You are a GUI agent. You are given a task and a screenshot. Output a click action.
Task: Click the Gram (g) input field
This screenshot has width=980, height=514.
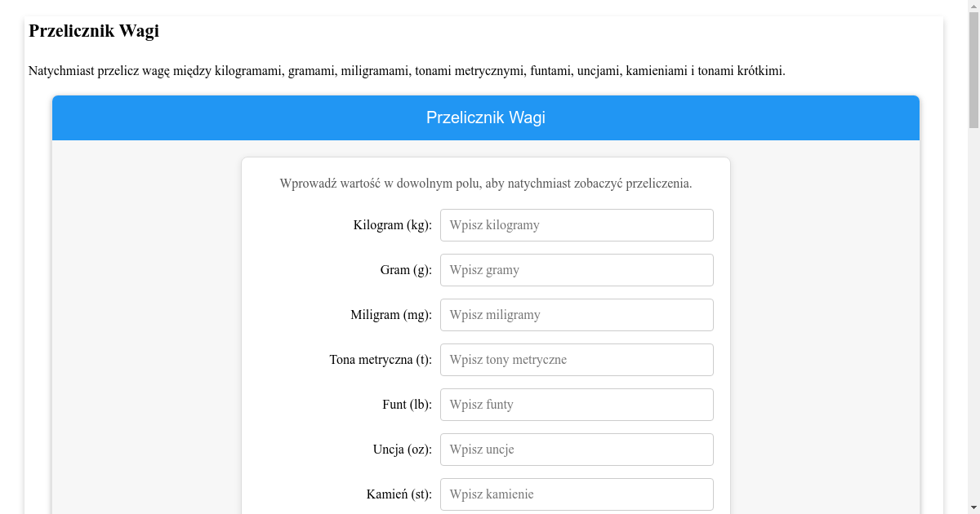click(x=577, y=269)
